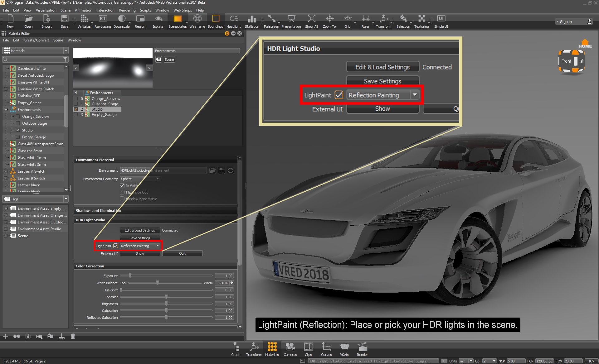Toggle Sceneplates display
The width and height of the screenshot is (599, 364).
(x=178, y=21)
